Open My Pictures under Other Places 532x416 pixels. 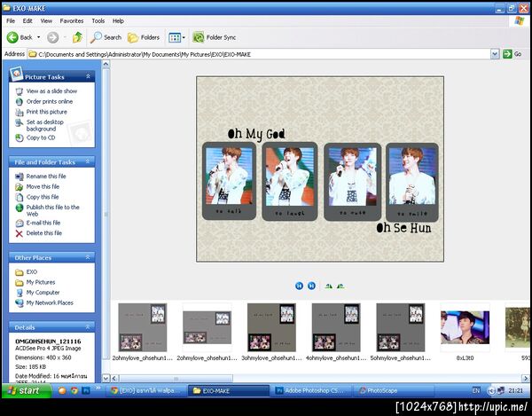pyautogui.click(x=35, y=282)
